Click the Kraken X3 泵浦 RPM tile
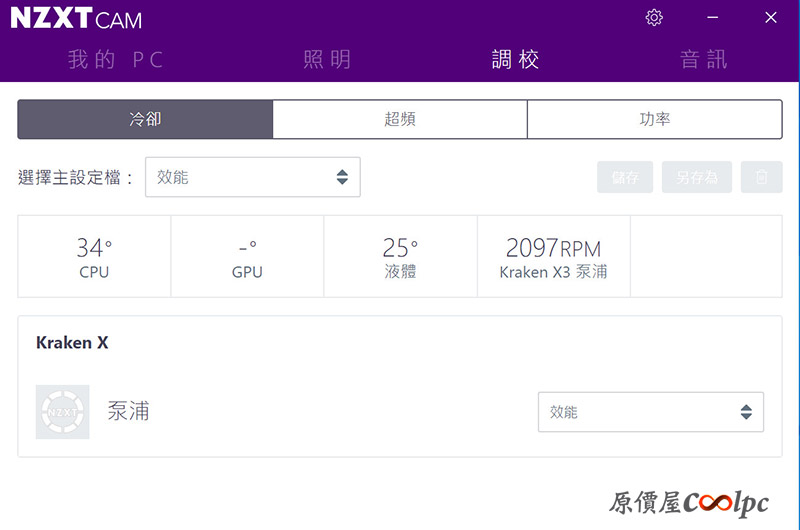 (553, 256)
